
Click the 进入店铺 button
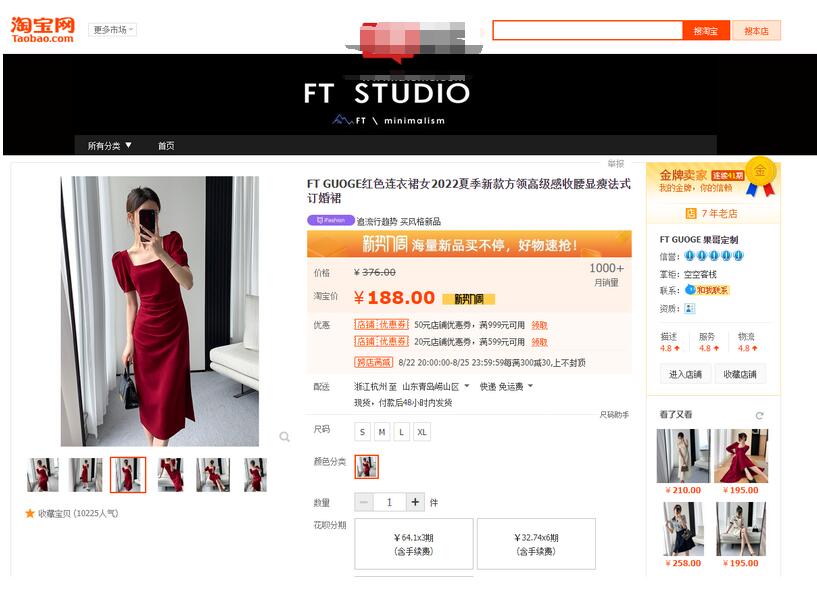[x=685, y=374]
